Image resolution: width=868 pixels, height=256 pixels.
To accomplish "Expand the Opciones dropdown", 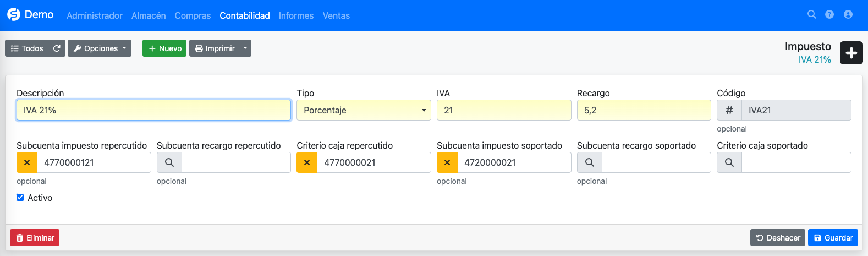I will click(100, 48).
